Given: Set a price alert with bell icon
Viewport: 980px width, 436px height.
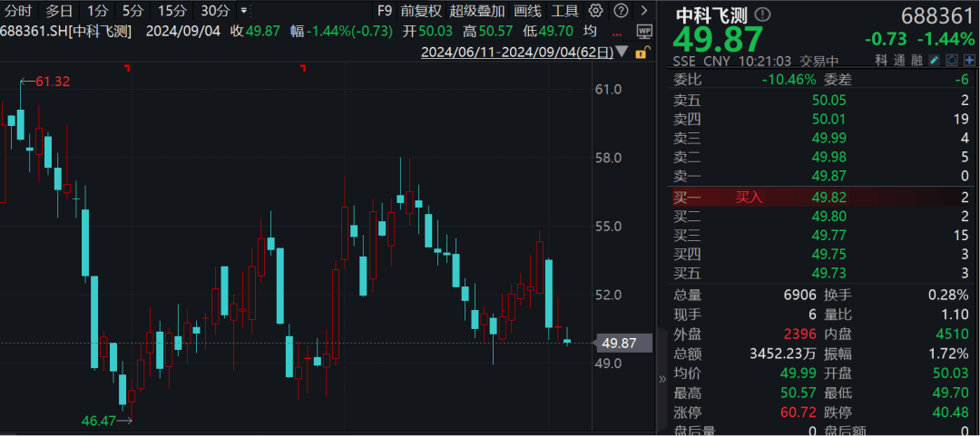Looking at the screenshot, I should tap(952, 61).
